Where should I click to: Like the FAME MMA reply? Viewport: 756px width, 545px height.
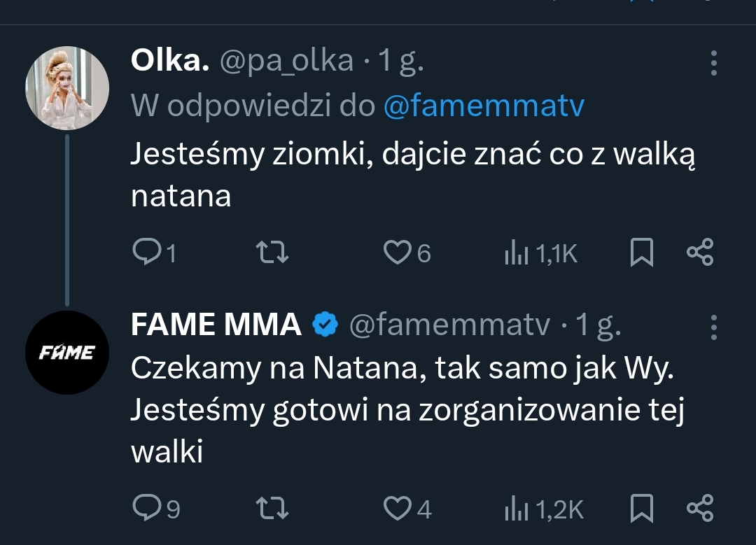397,509
